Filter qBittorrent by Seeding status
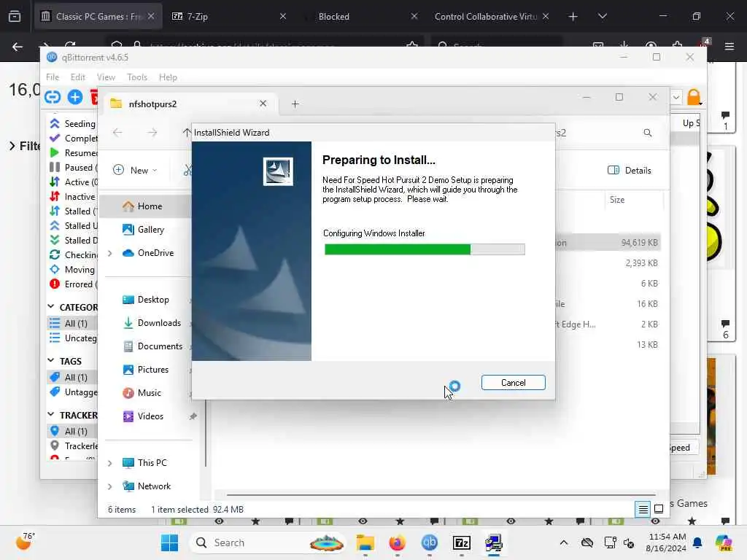The image size is (747, 560). (x=73, y=124)
